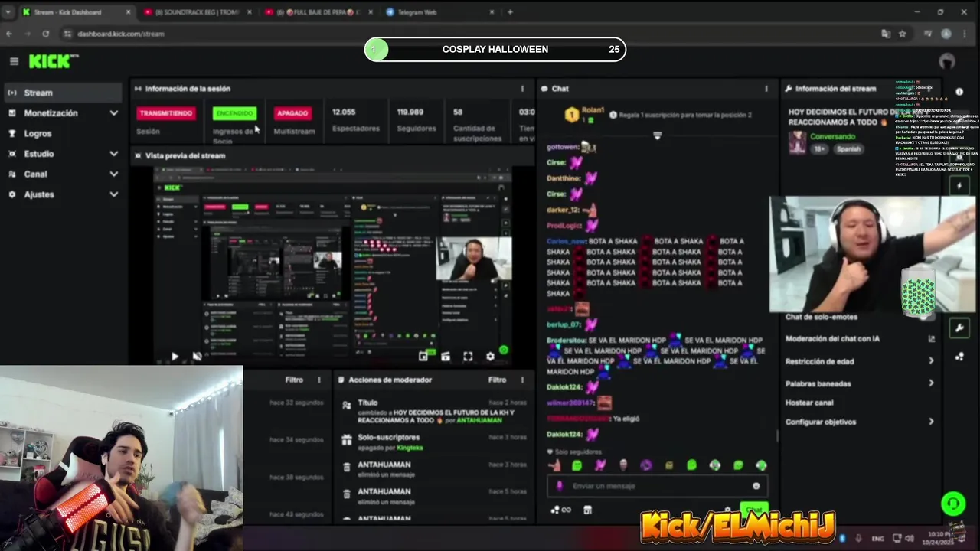Screen dimensions: 980x551
Task: Switch to the SOUNDTRACK EEG browser tab
Action: tap(198, 12)
